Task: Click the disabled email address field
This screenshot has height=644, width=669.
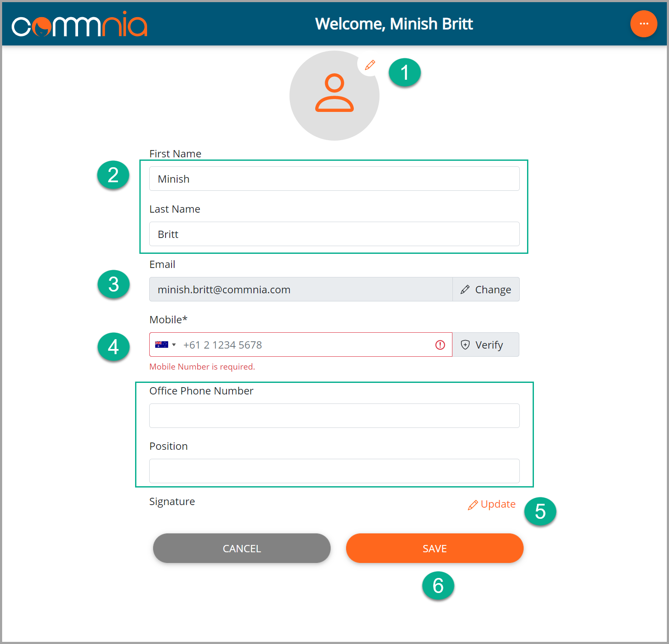Action: [x=301, y=289]
